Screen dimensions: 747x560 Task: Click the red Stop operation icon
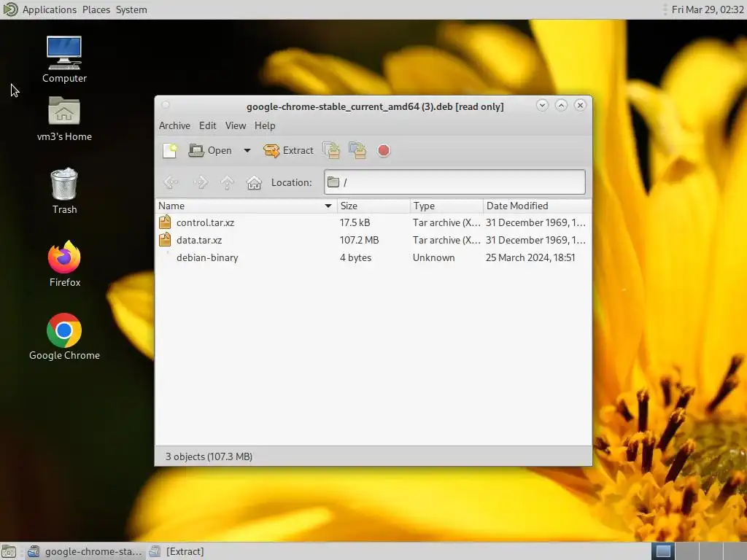coord(384,150)
